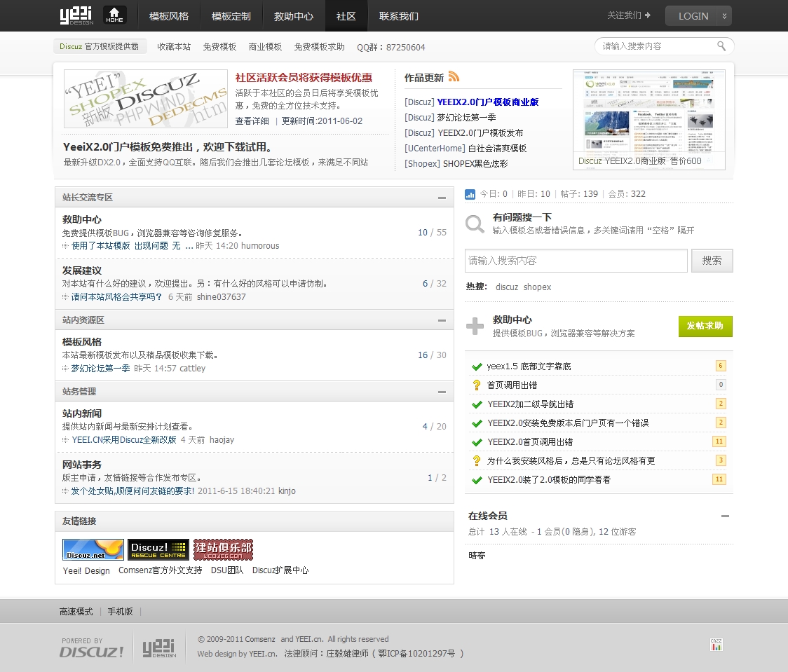Viewport: 788px width, 672px height.
Task: Click the large magnifier icon beside 有问题搜一下
Action: coord(475,224)
